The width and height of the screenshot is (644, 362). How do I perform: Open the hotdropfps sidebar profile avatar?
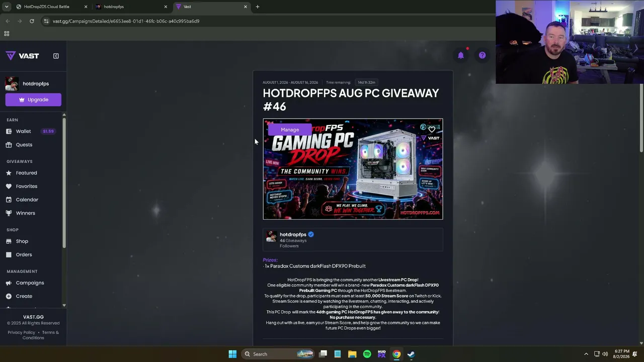point(12,83)
